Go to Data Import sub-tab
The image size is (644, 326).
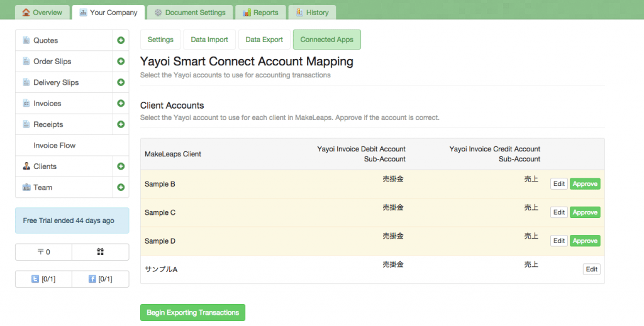tap(209, 40)
